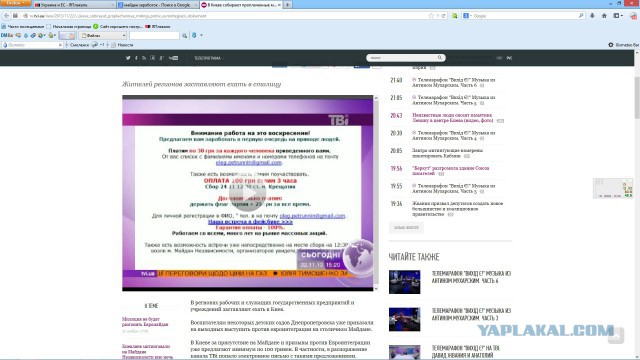Open the 20:30 'Телемарафон Часть 4' news item

[x=453, y=136]
